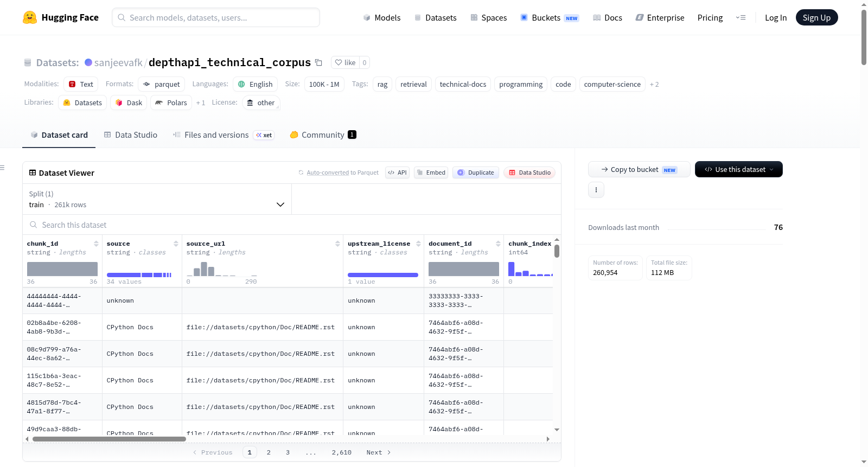Click the Datasets breadcrumb link

(58, 62)
